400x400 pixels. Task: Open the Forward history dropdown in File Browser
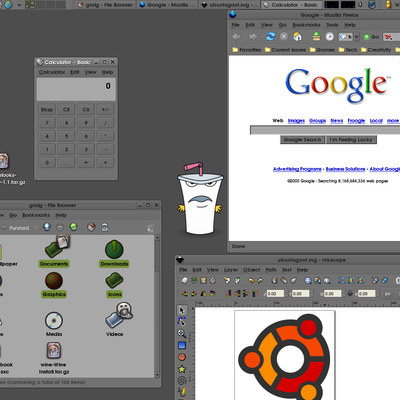pyautogui.click(x=36, y=228)
